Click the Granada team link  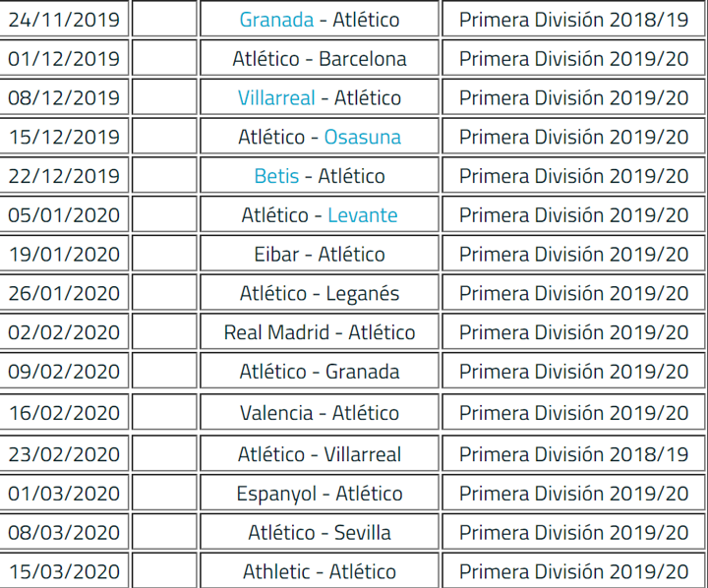(x=276, y=20)
